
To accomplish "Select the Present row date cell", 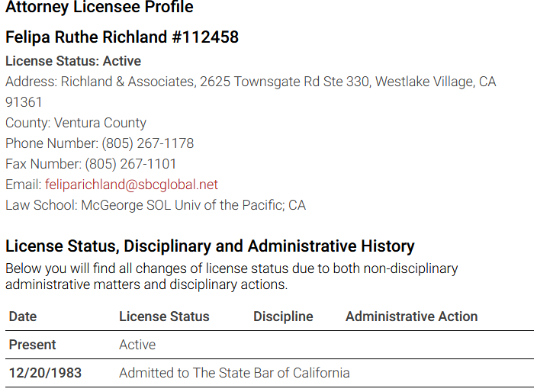I will coord(32,345).
